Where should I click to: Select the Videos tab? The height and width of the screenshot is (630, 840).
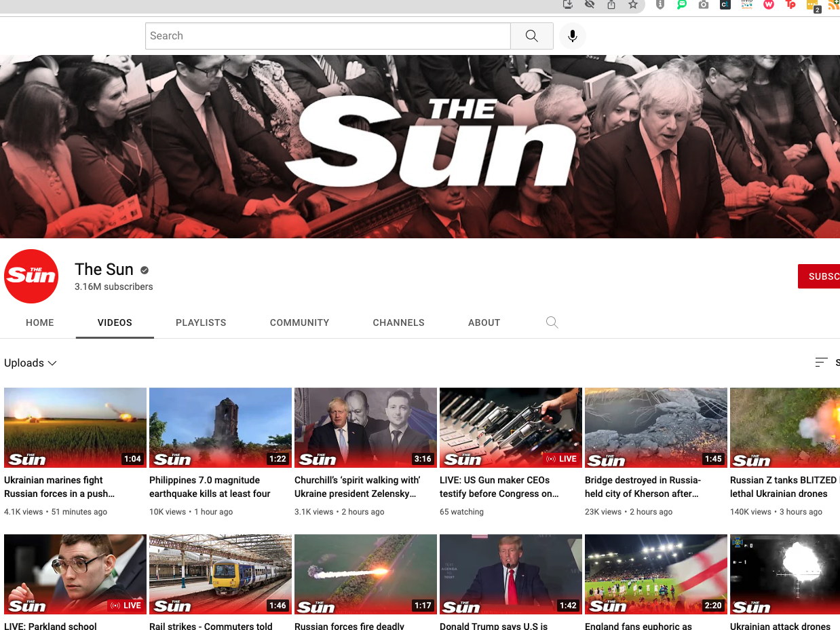click(x=115, y=322)
